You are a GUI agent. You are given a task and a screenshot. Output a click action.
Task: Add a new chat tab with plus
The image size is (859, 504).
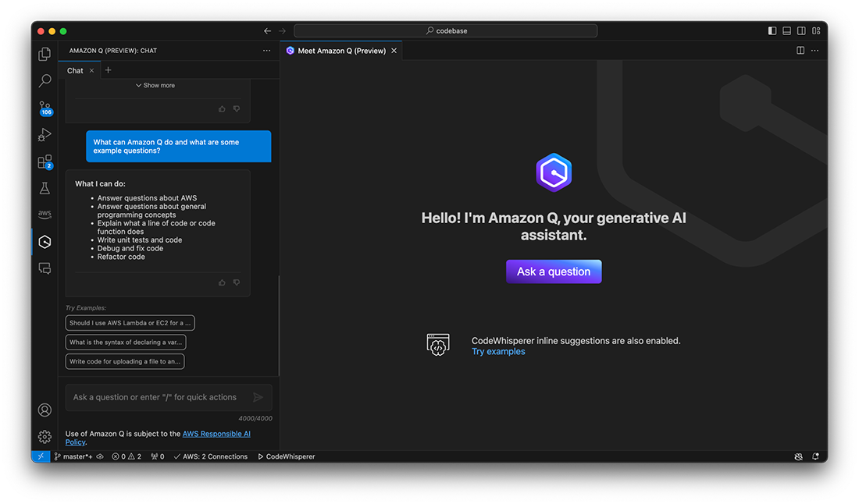[x=108, y=70]
